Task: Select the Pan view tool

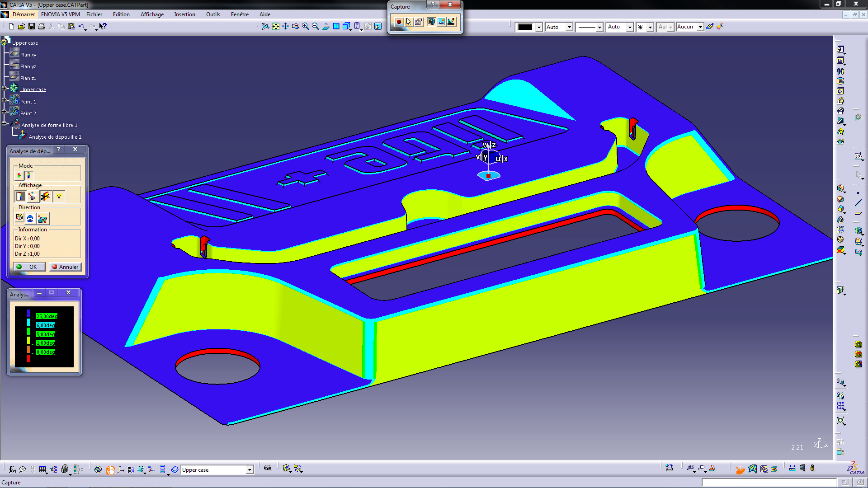Action: [286, 26]
